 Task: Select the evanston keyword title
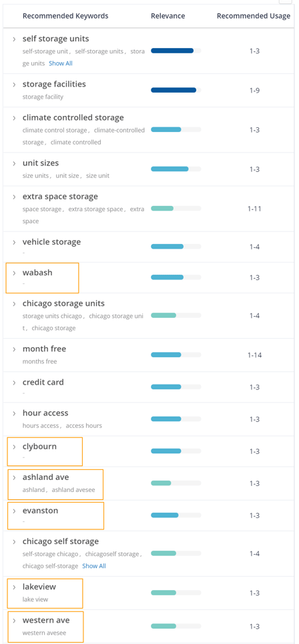click(40, 511)
